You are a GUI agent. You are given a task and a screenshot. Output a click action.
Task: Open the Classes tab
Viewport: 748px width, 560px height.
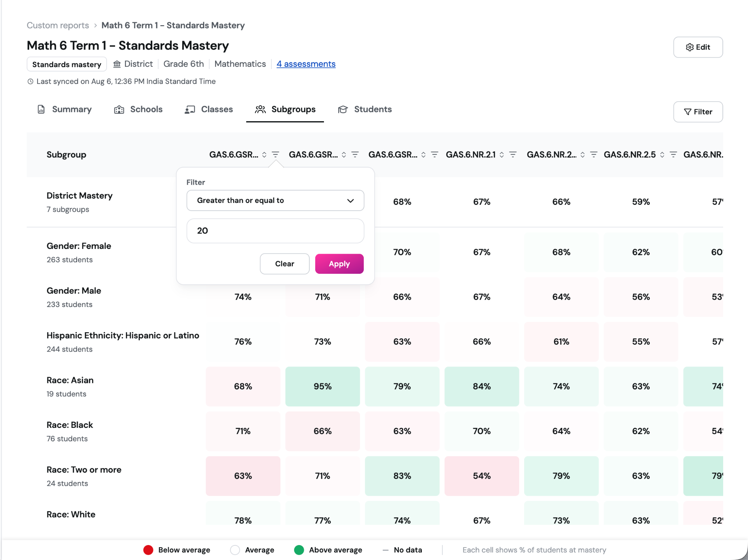(209, 109)
